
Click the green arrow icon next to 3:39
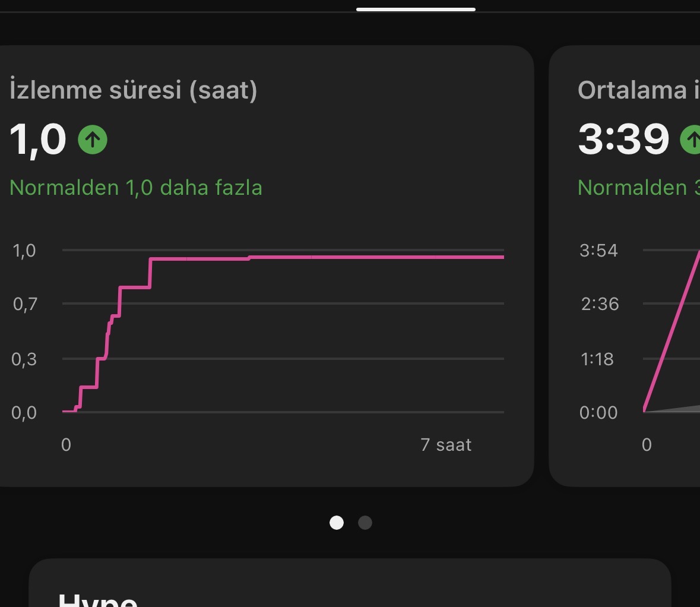[x=691, y=140]
